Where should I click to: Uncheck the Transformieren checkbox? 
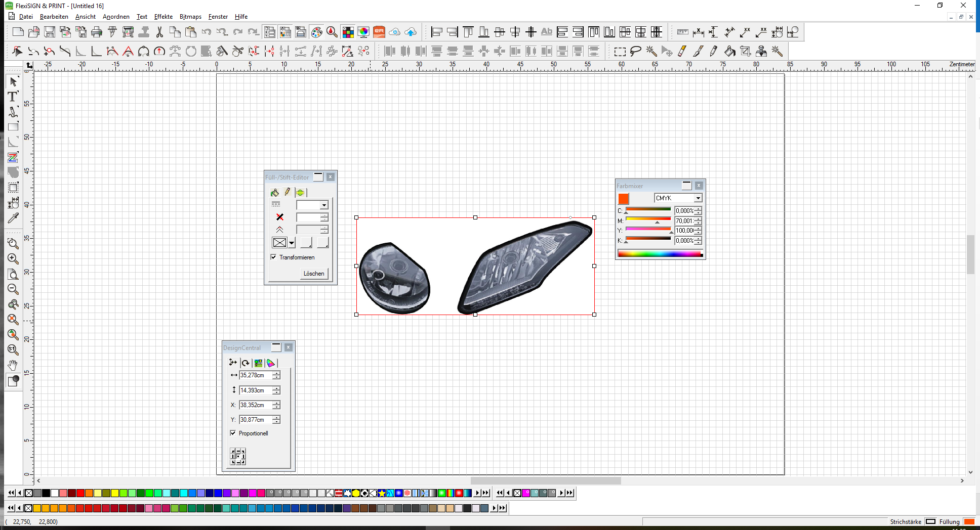[x=274, y=257]
